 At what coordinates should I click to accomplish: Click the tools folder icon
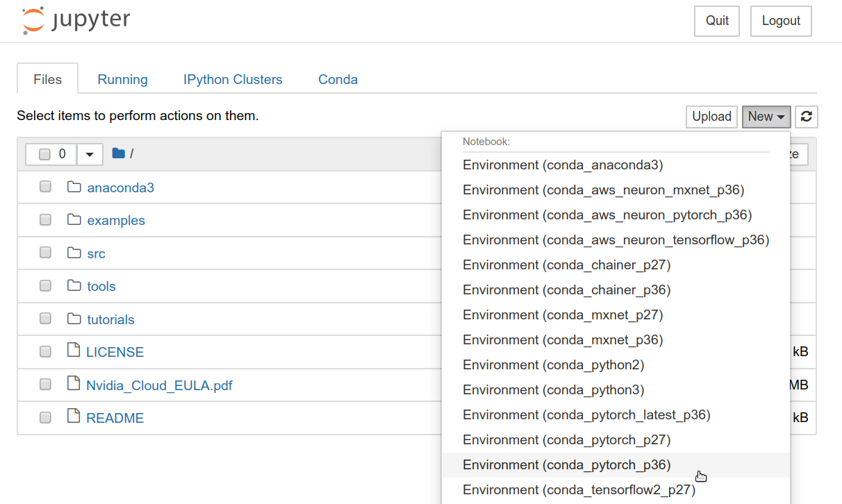pyautogui.click(x=74, y=285)
